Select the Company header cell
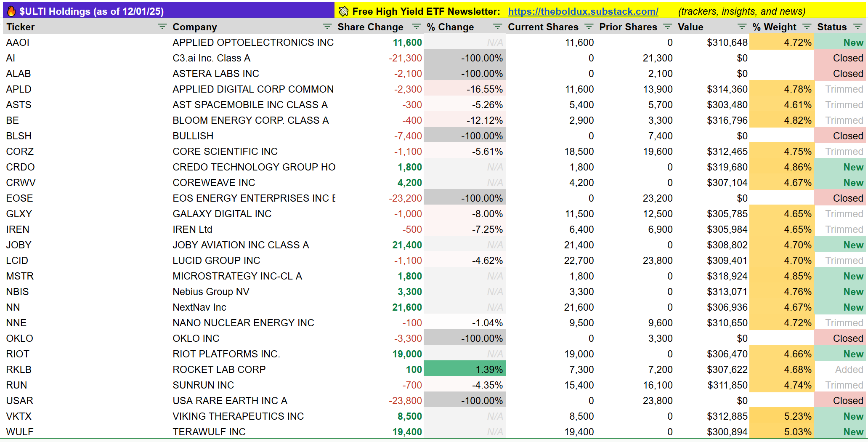Screen dimensions: 868x442 pyautogui.click(x=252, y=27)
